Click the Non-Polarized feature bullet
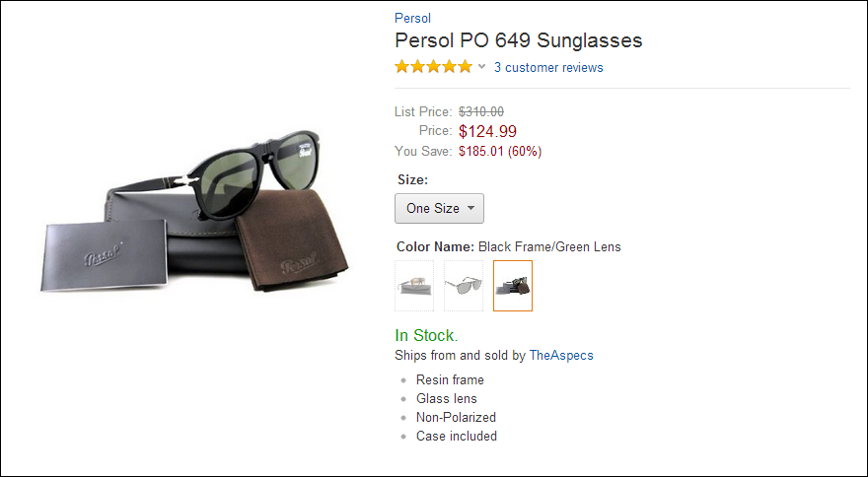The height and width of the screenshot is (477, 868). coord(456,417)
